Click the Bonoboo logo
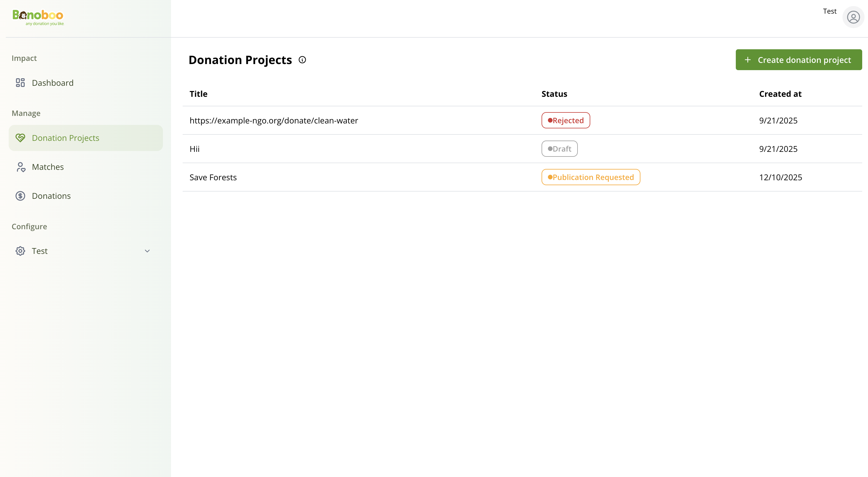The height and width of the screenshot is (477, 868). click(38, 17)
